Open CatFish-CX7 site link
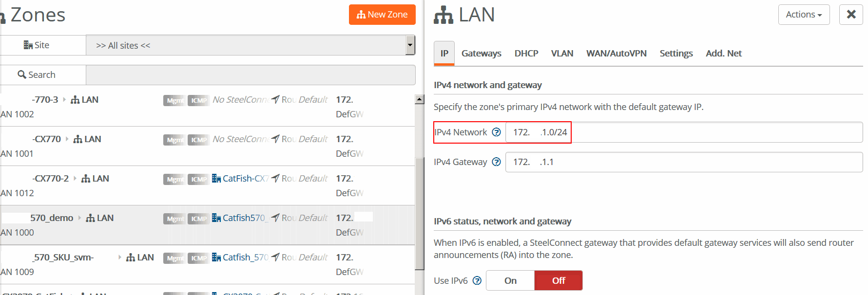Viewport: 868px width, 295px height. click(246, 178)
